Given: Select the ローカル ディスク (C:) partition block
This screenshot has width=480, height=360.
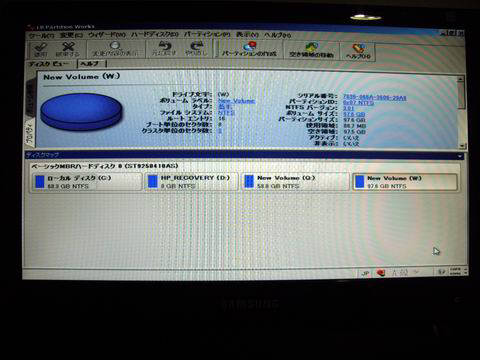Looking at the screenshot, I should pyautogui.click(x=87, y=182).
